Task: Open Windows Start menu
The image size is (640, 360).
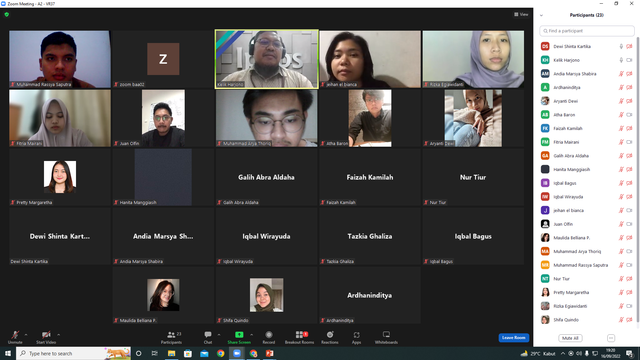Action: point(8,353)
